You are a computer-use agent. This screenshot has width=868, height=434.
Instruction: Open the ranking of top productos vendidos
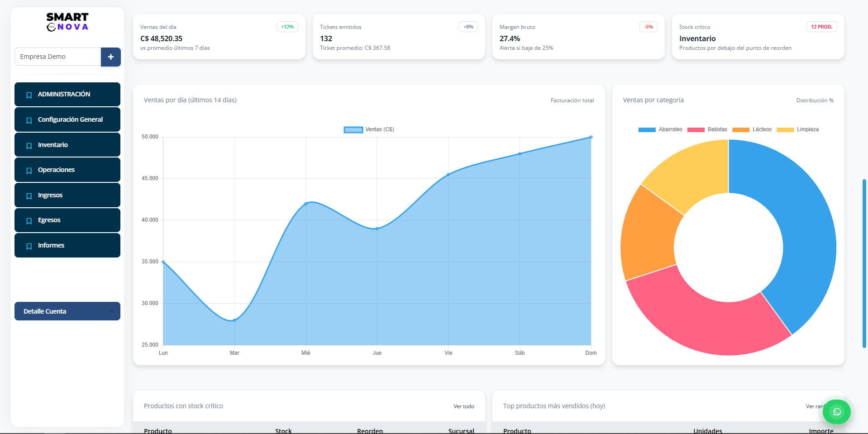(x=815, y=406)
